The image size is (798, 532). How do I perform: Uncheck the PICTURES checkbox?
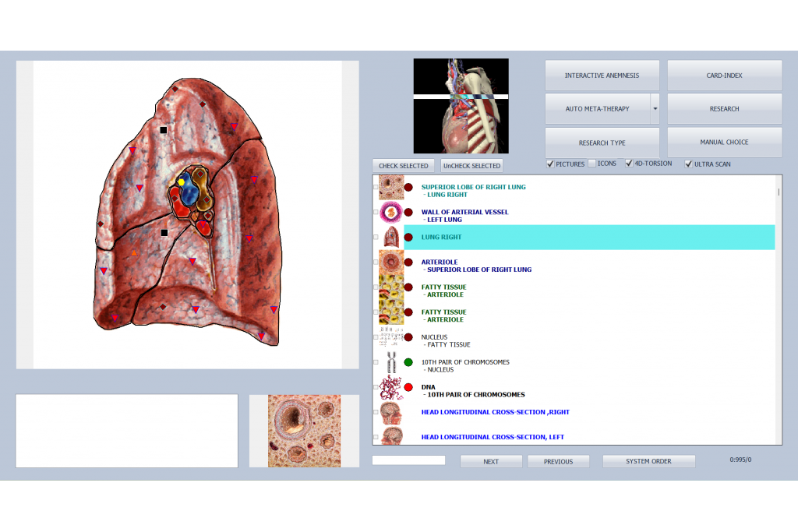[x=551, y=164]
